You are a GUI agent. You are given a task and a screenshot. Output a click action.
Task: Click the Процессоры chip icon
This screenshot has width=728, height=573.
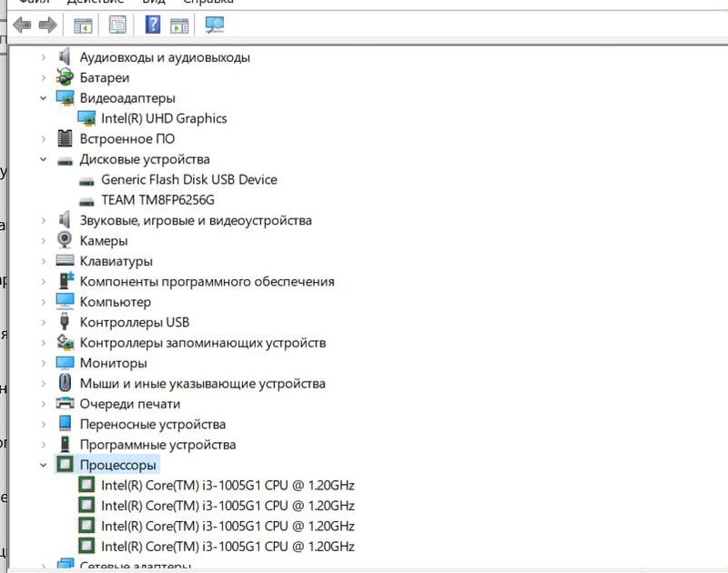point(65,464)
